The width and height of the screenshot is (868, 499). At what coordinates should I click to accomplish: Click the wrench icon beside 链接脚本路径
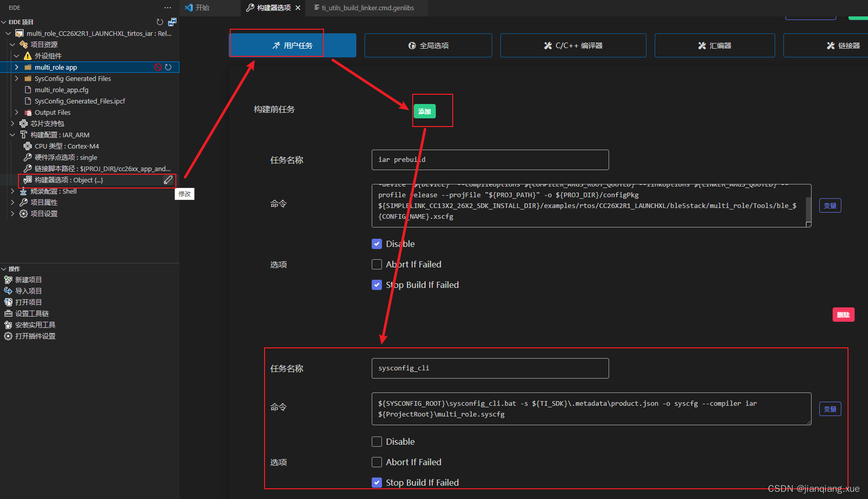point(28,169)
